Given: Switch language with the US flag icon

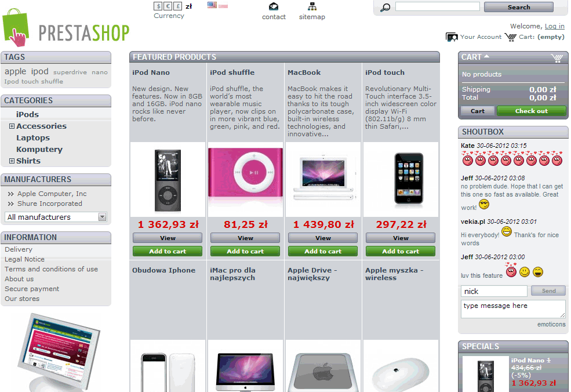Looking at the screenshot, I should click(212, 5).
